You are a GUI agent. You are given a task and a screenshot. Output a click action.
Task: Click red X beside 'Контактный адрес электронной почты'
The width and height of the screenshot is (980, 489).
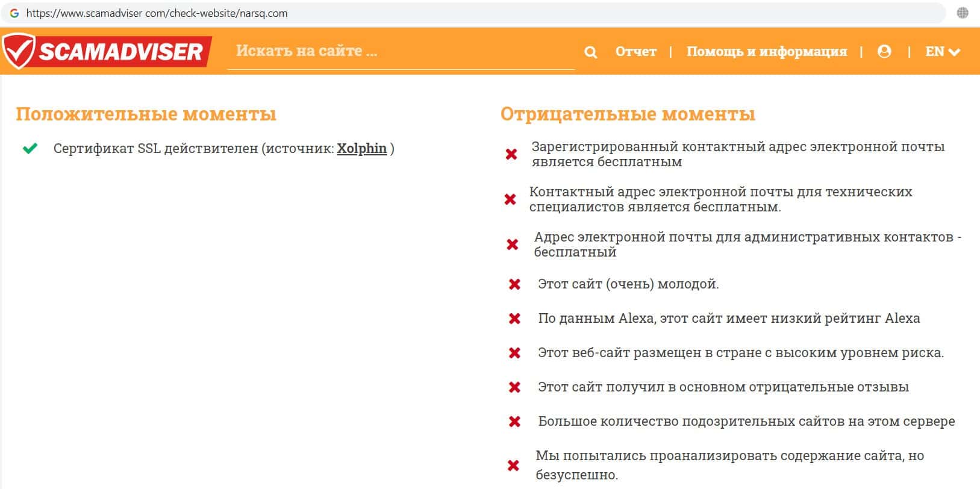tap(510, 199)
